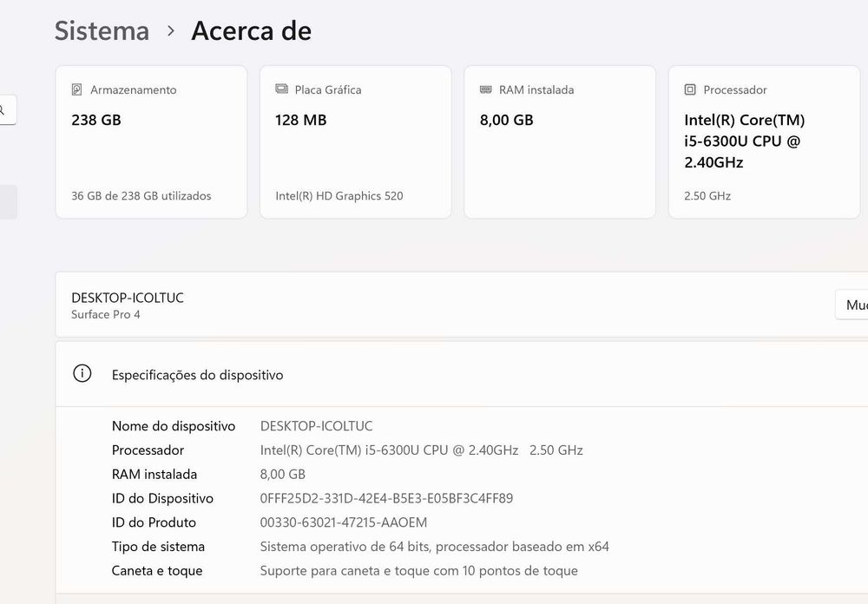Click the Armazenamento storage icon
This screenshot has width=868, height=604.
pyautogui.click(x=77, y=89)
